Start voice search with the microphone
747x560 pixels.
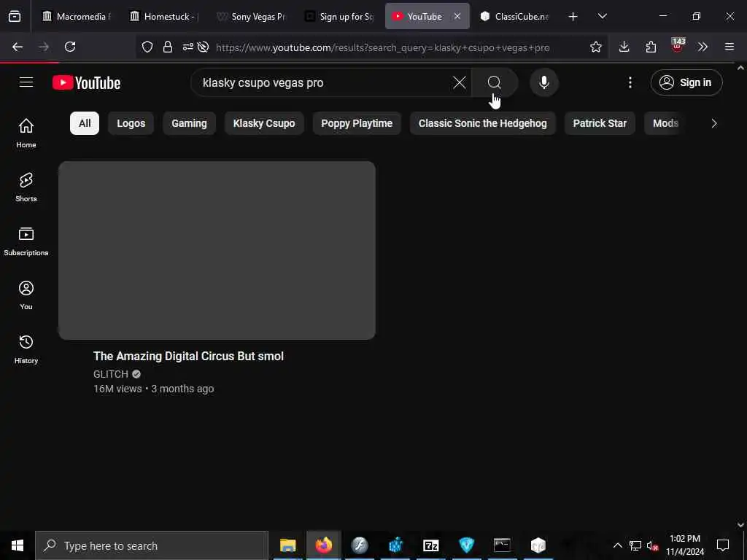click(543, 82)
